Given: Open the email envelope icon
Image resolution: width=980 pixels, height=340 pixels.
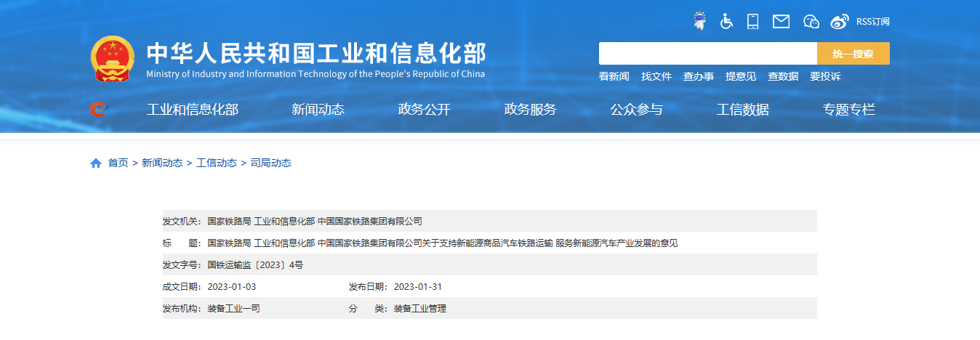Looking at the screenshot, I should tap(781, 22).
